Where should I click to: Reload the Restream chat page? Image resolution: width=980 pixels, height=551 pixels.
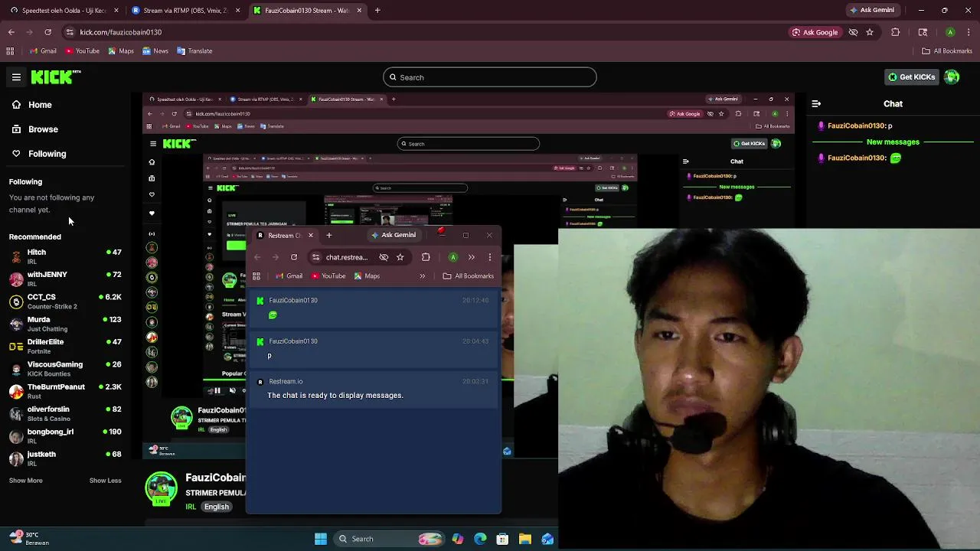[294, 257]
